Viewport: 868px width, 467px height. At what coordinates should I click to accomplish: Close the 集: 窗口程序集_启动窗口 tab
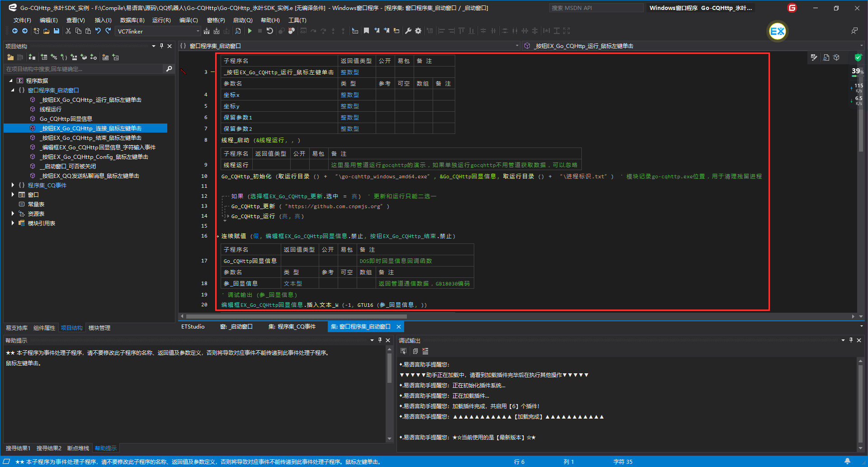(398, 327)
